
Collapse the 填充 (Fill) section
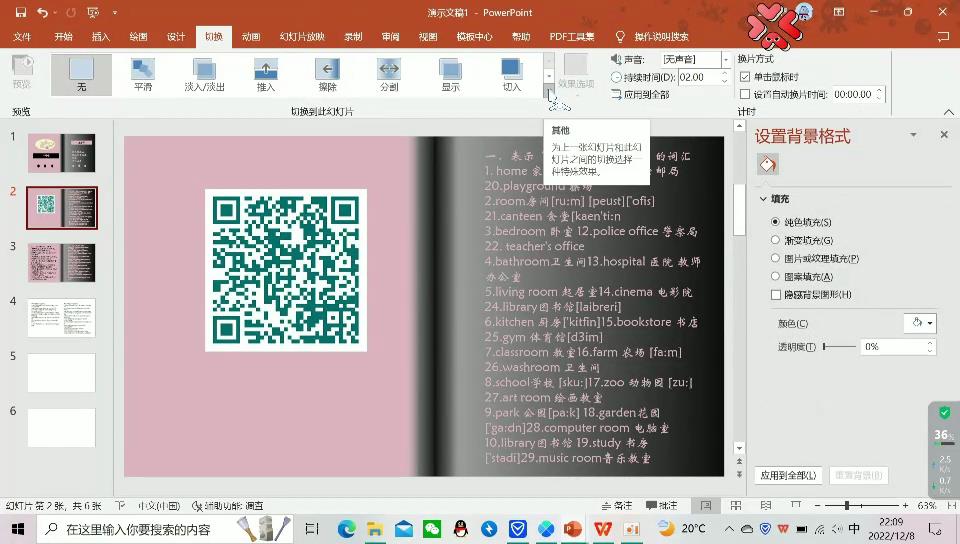[763, 199]
